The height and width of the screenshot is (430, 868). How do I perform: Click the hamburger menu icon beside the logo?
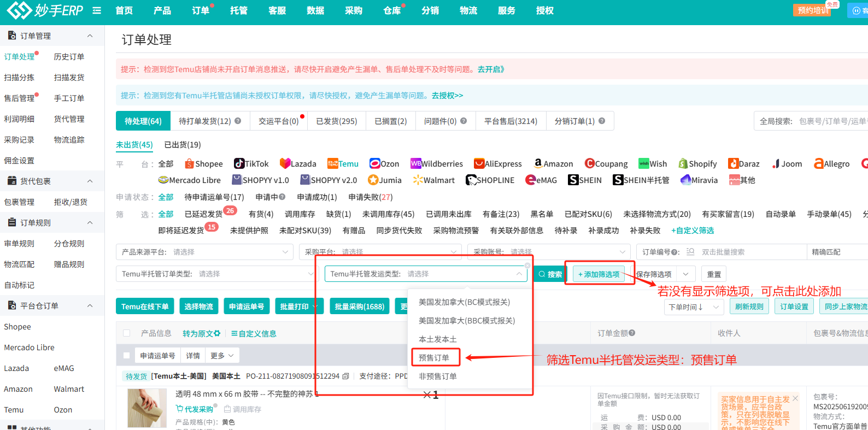pos(97,10)
